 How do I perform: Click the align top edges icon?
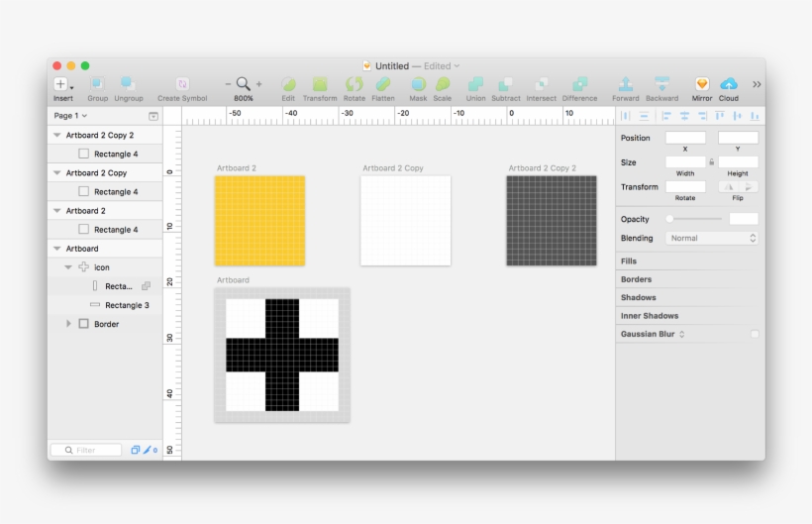tap(719, 116)
